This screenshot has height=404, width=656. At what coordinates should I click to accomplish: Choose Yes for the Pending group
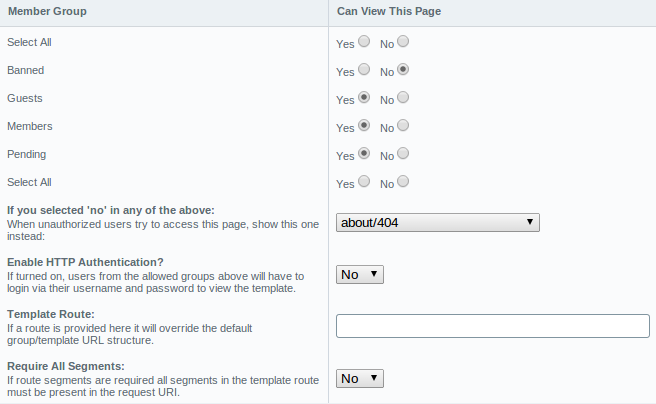364,154
